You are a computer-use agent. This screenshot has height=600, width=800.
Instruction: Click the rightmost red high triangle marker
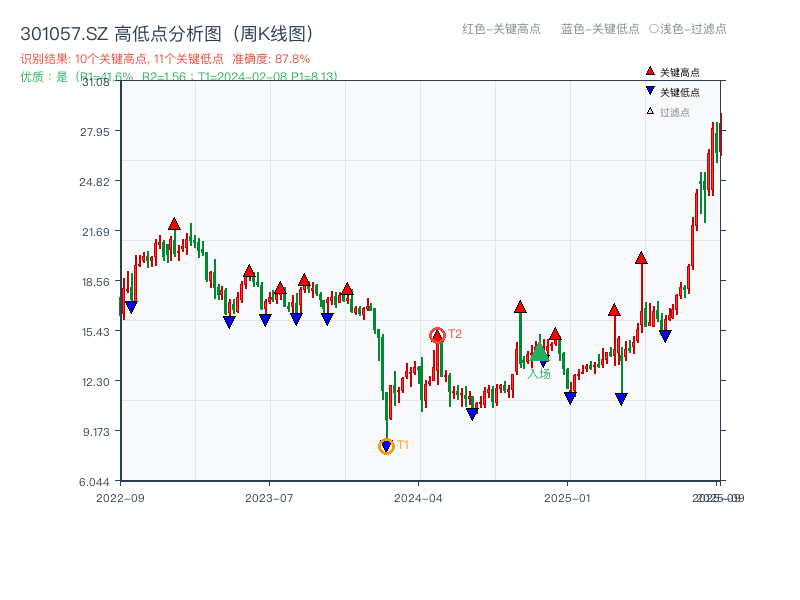point(641,258)
